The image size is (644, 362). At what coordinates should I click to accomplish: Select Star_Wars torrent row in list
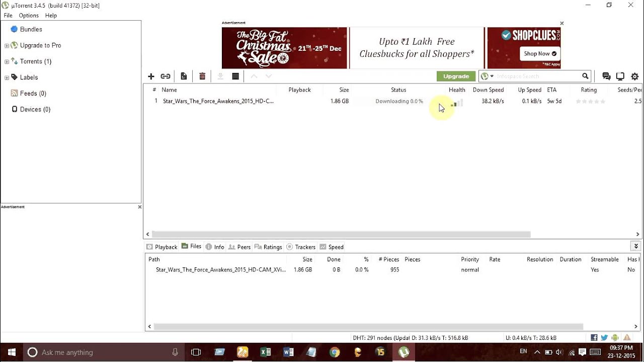coord(393,101)
